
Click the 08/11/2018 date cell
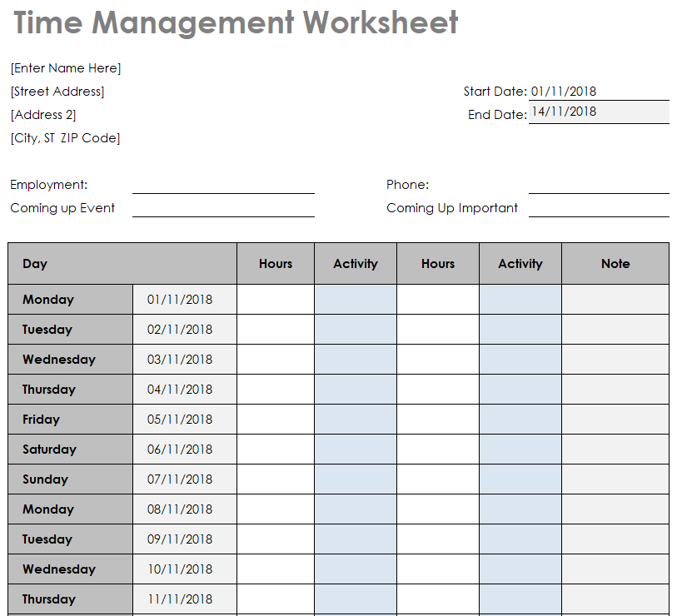click(x=185, y=509)
